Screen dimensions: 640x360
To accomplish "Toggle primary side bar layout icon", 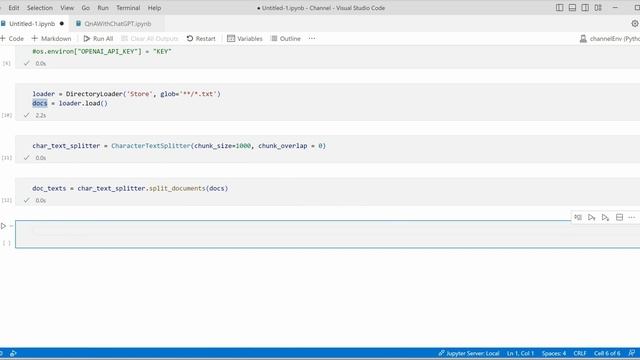I will coord(560,8).
